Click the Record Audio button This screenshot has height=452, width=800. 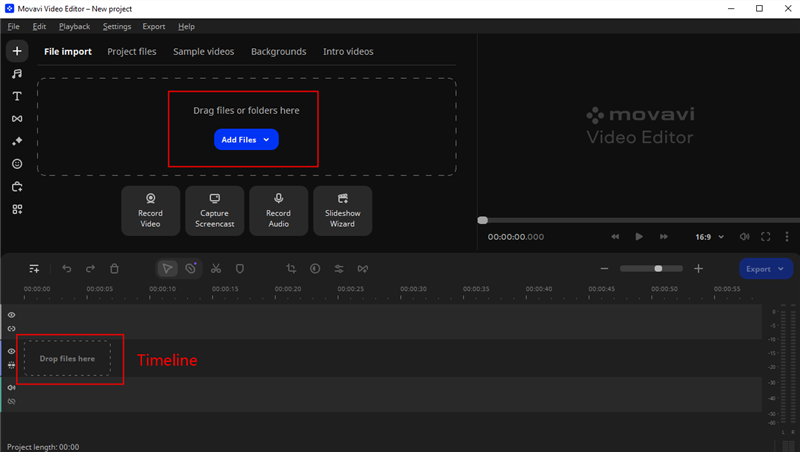pyautogui.click(x=279, y=211)
